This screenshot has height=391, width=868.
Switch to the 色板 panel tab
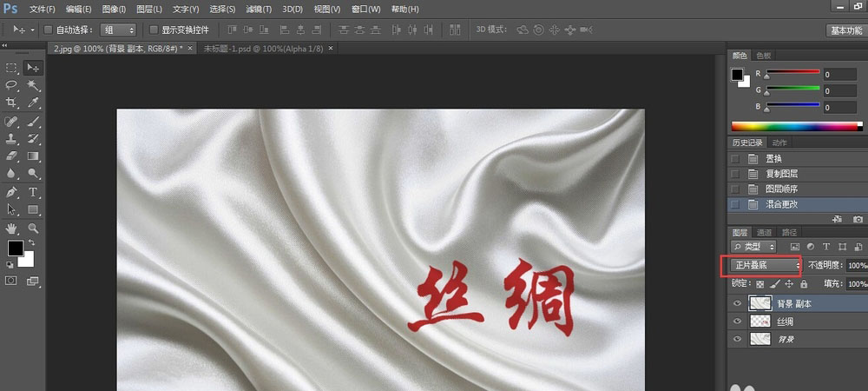763,56
